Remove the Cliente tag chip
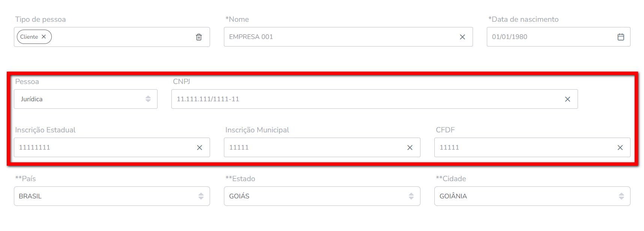Screen dimensions: 644x231 tap(44, 37)
